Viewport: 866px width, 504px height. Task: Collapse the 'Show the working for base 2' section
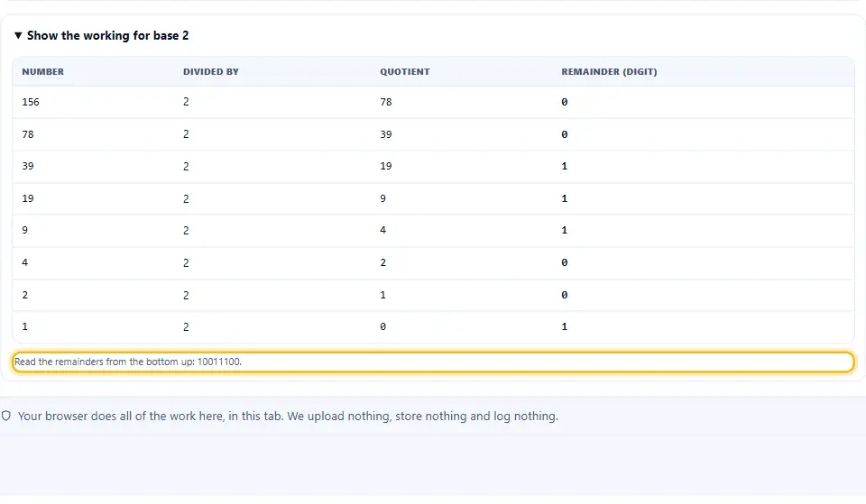pos(102,35)
